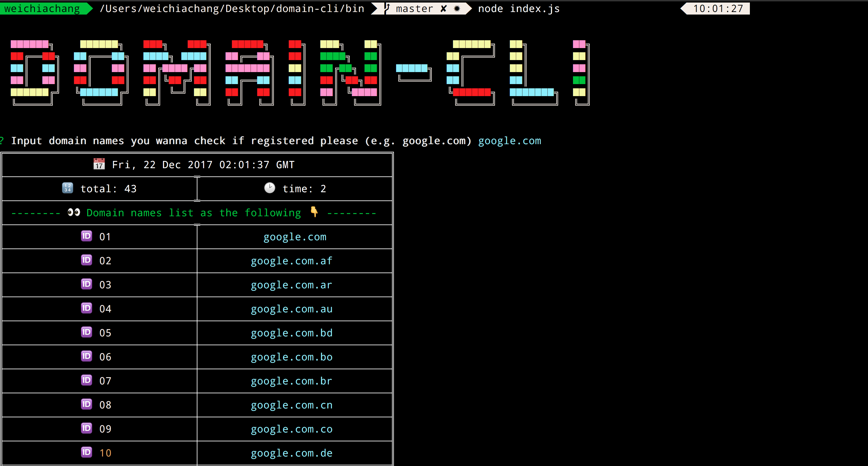Click the git branch symbol before master
The height and width of the screenshot is (466, 868).
coord(387,9)
